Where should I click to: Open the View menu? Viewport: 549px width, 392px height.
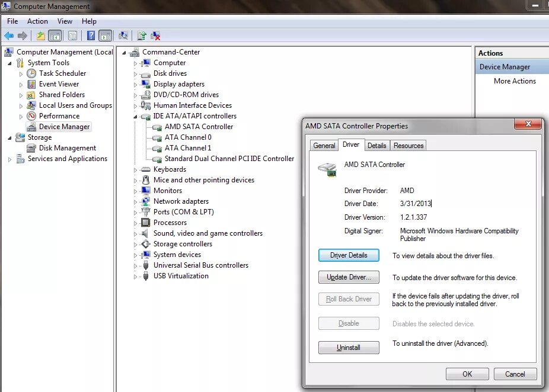pos(65,21)
